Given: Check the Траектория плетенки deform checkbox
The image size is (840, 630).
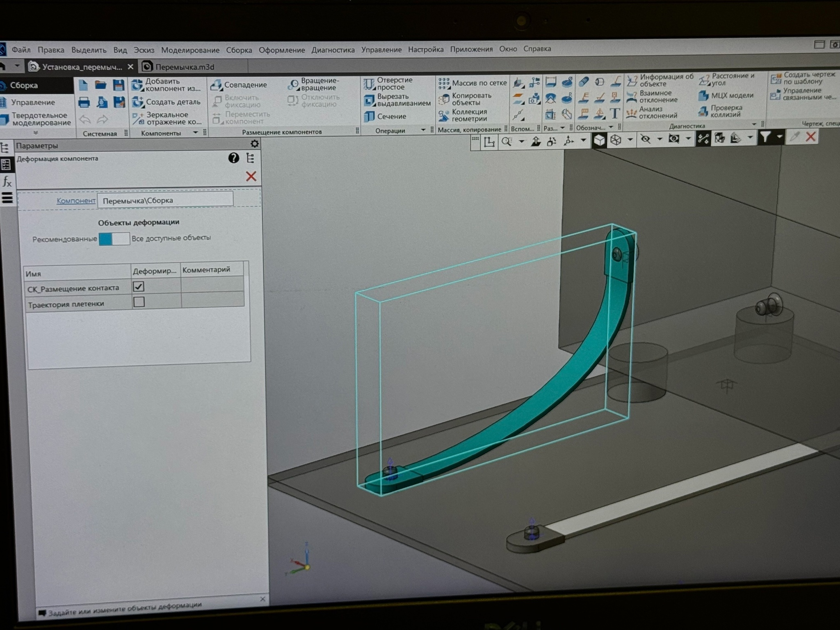Looking at the screenshot, I should tap(139, 302).
